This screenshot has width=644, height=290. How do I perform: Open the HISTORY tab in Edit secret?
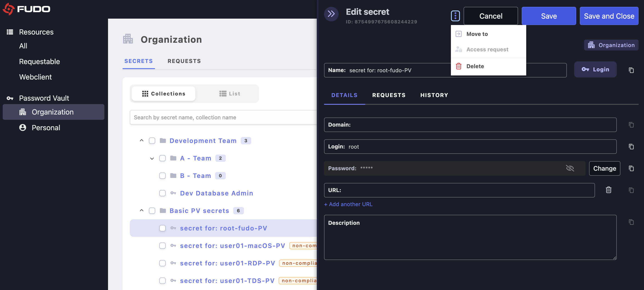(x=434, y=95)
